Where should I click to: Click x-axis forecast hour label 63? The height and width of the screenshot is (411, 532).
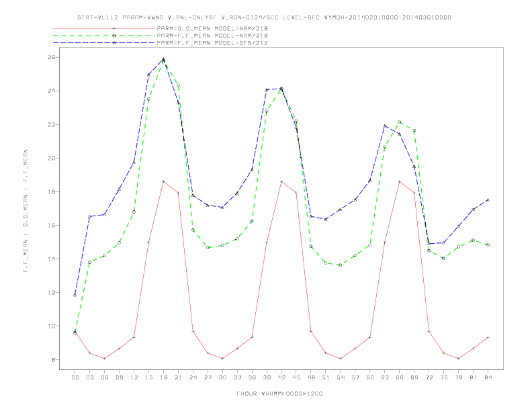385,377
